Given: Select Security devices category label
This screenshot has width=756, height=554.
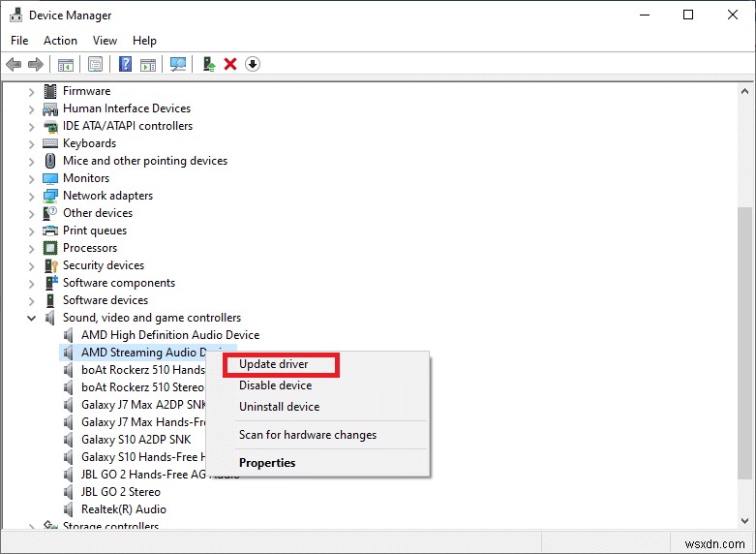Looking at the screenshot, I should tap(104, 265).
